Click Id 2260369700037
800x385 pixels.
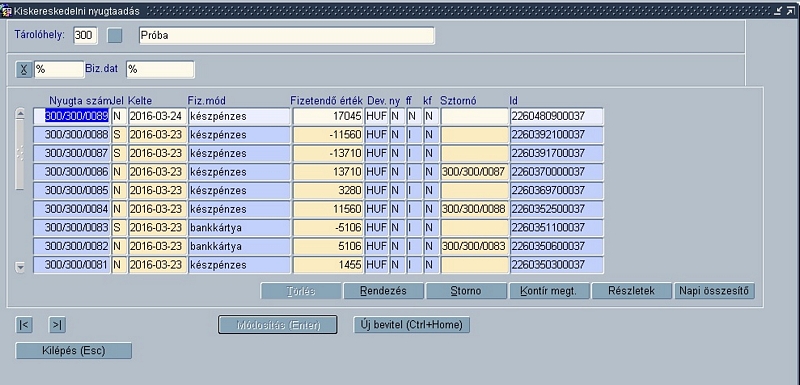[x=557, y=191]
